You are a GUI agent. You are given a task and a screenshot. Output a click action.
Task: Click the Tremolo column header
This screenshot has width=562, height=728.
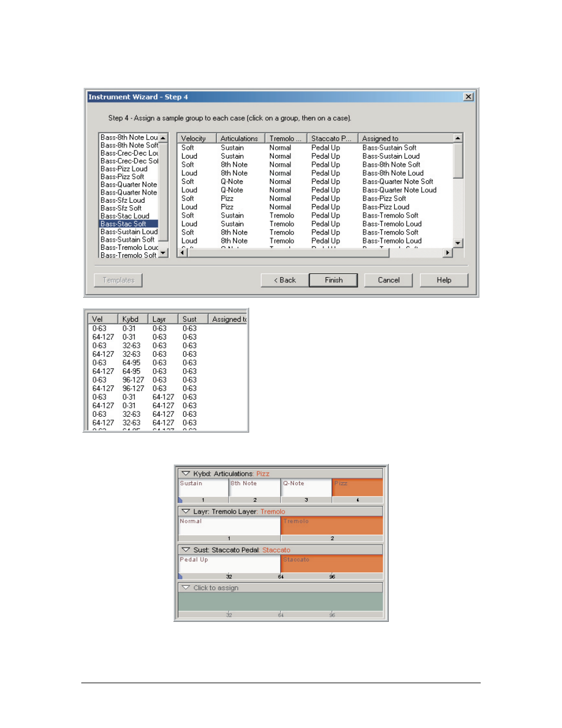click(x=286, y=139)
